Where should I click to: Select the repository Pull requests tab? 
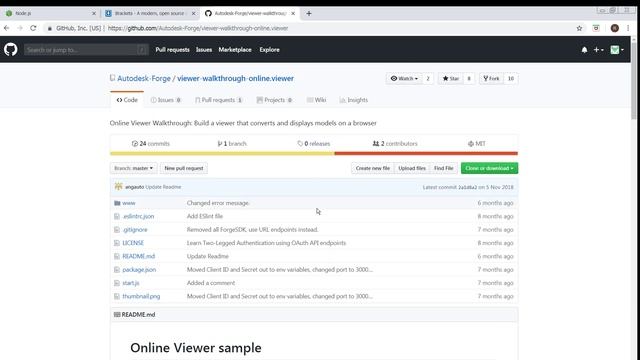[219, 100]
